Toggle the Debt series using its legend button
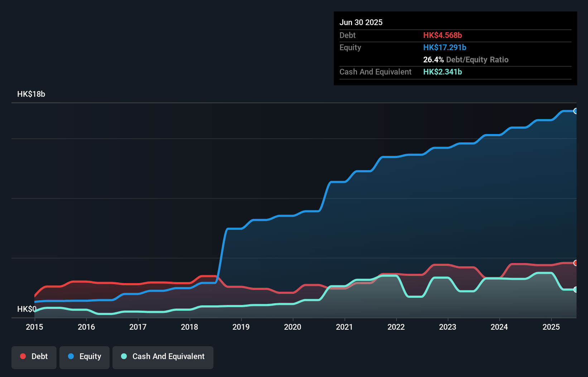 click(34, 357)
